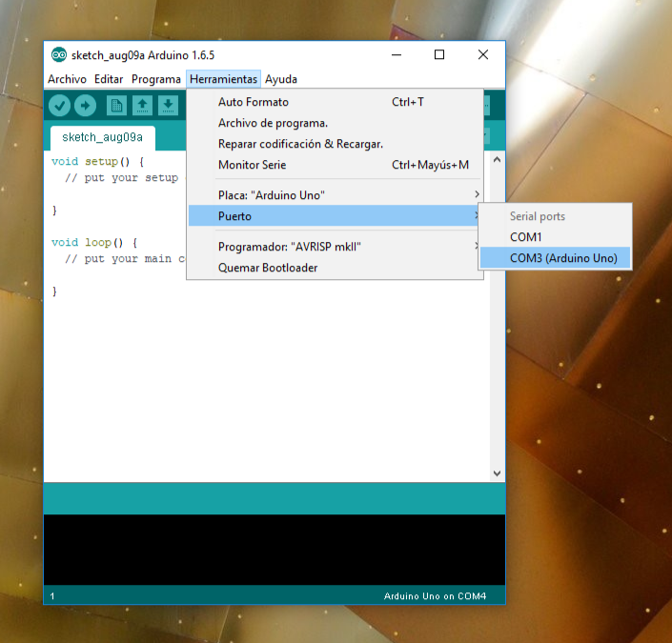Screen dimensions: 672x643
Task: Open Monitor Serie from the menu
Action: 336,165
